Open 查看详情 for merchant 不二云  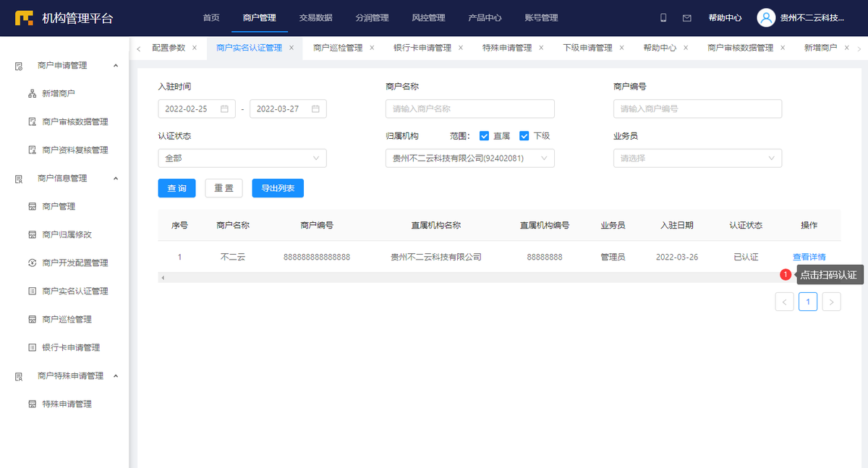click(x=809, y=257)
